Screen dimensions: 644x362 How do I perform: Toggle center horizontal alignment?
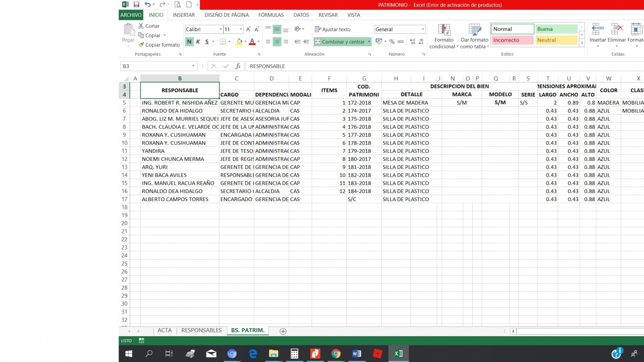click(277, 42)
